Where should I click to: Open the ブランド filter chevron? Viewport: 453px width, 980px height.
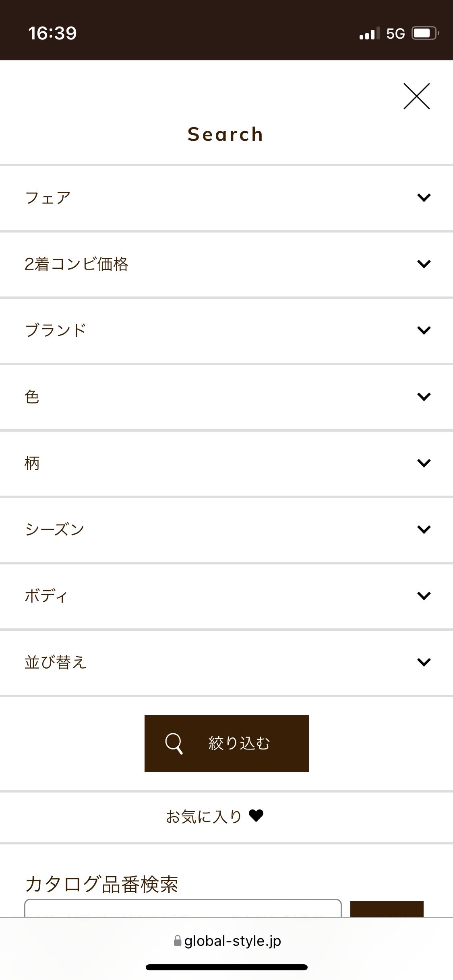click(424, 330)
